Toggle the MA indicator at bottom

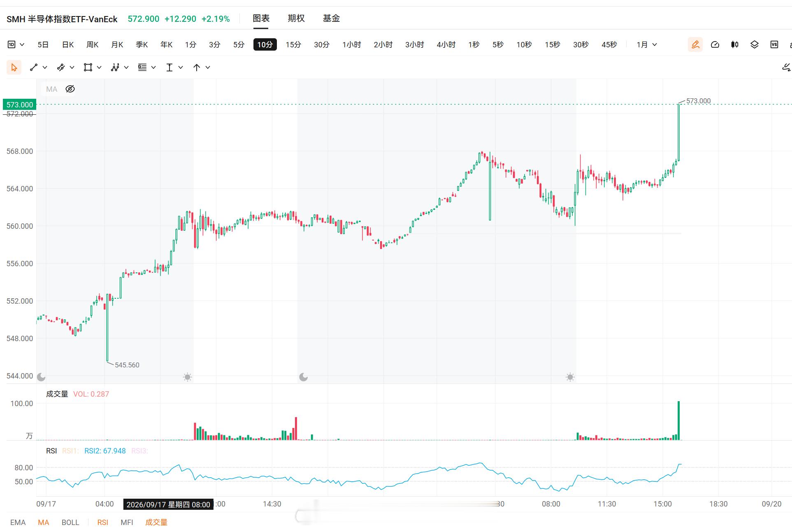(x=43, y=522)
